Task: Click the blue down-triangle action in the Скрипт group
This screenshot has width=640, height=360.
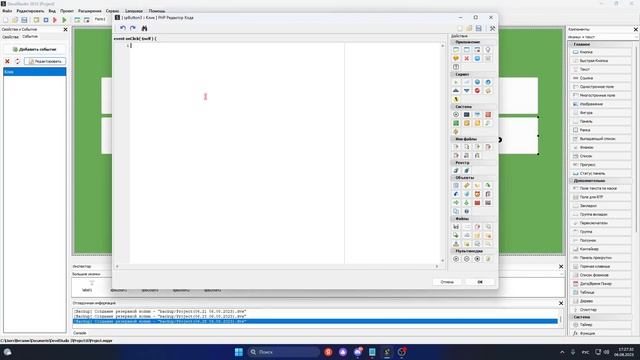Action: tap(467, 91)
